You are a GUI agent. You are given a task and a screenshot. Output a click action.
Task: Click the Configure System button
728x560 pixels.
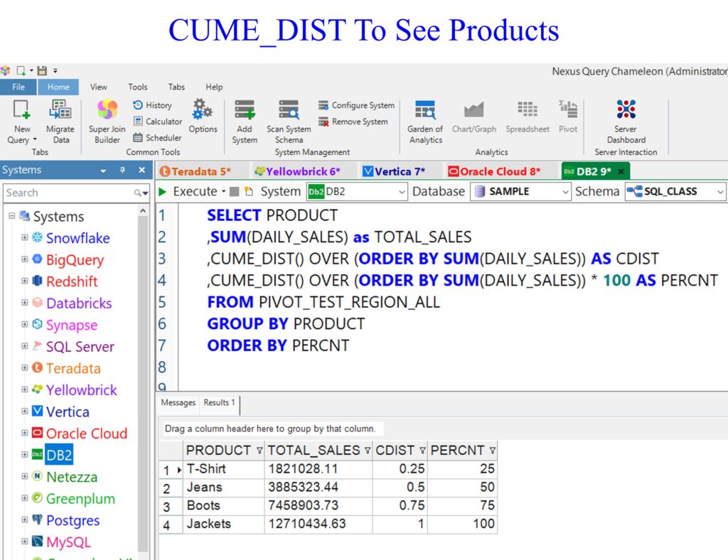pyautogui.click(x=356, y=105)
